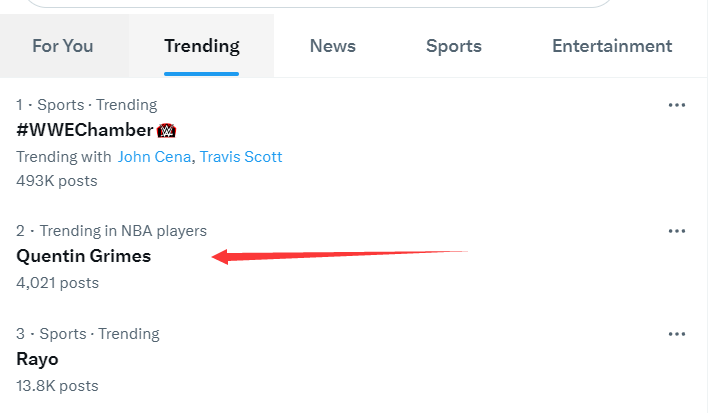Open more options for Rayo trend
Image resolution: width=716 pixels, height=413 pixels.
[x=676, y=334]
